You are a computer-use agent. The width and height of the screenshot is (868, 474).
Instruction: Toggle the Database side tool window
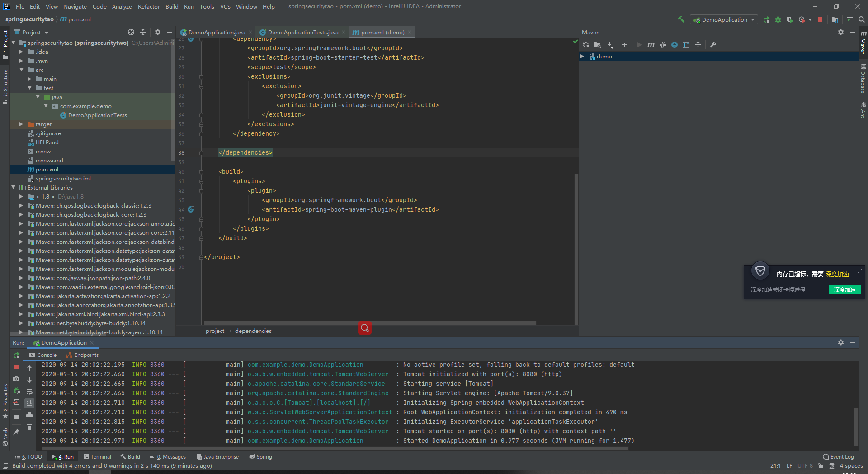(x=863, y=78)
